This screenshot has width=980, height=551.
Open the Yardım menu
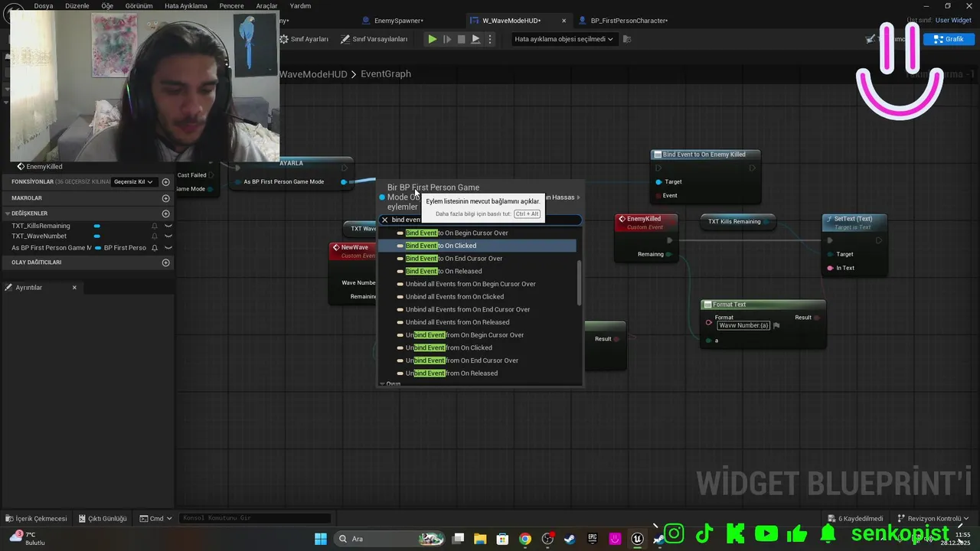(300, 5)
